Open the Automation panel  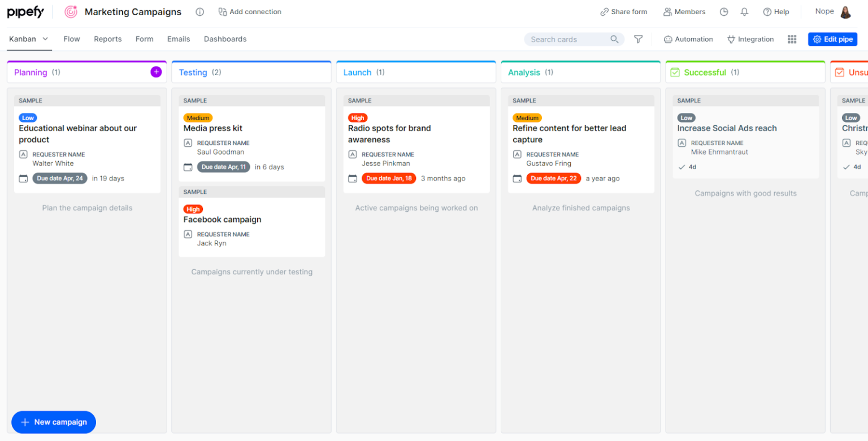pos(688,39)
